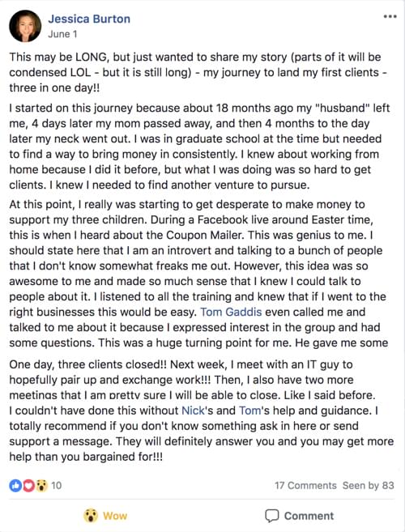View the list of 10 reactions

[57, 486]
